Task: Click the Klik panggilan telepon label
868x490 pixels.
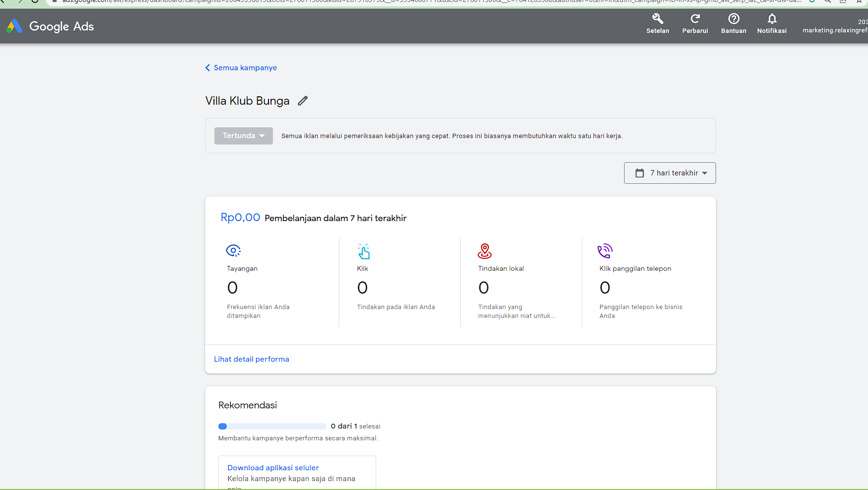Action: 635,268
